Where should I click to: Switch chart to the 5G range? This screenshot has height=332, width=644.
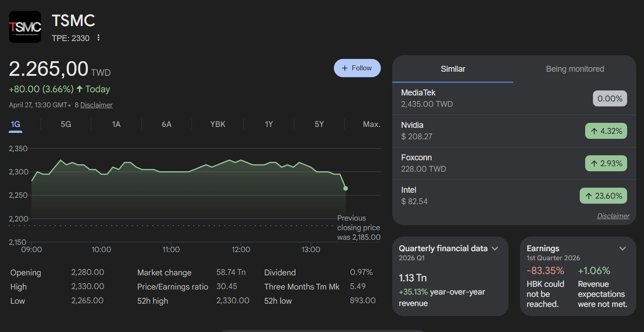(66, 124)
